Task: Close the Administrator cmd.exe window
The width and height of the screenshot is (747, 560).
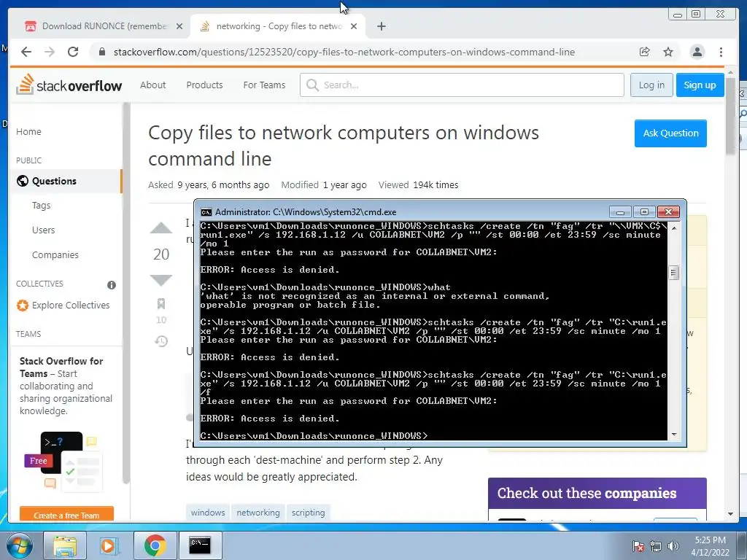Action: coord(669,212)
